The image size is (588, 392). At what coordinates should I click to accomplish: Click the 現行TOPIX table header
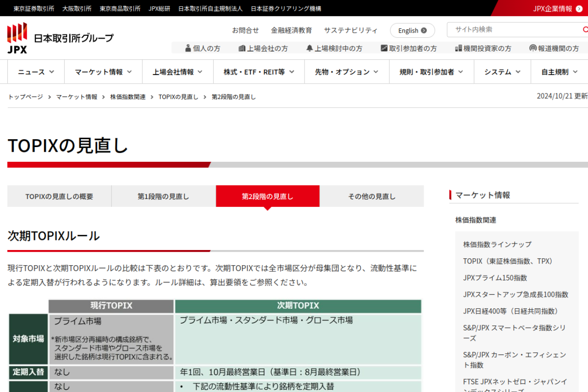point(111,306)
